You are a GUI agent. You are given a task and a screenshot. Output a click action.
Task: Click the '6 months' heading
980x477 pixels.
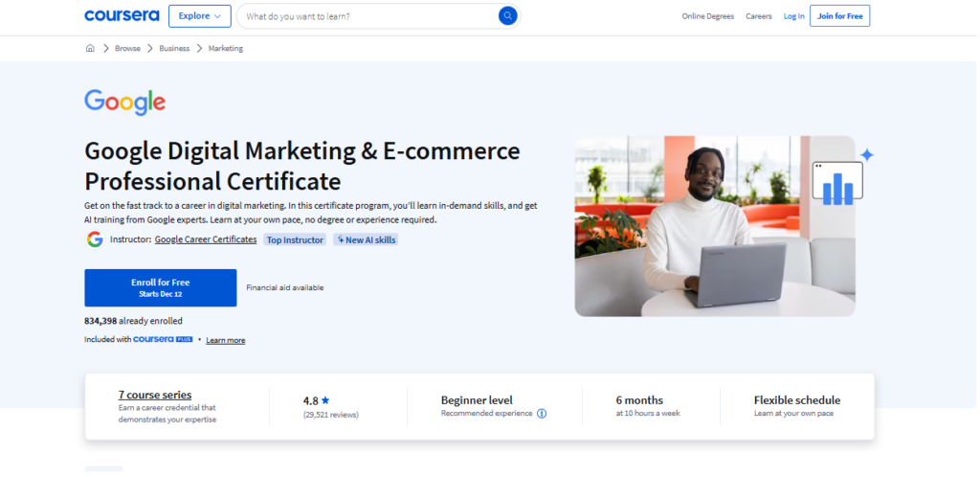[639, 400]
